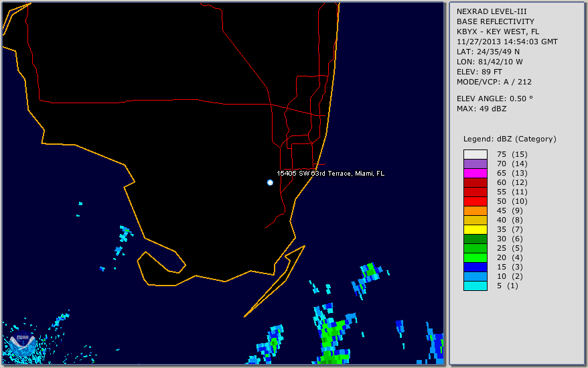Click the 5 dBZ cyan legend swatch
This screenshot has width=588, height=368.
tap(475, 286)
